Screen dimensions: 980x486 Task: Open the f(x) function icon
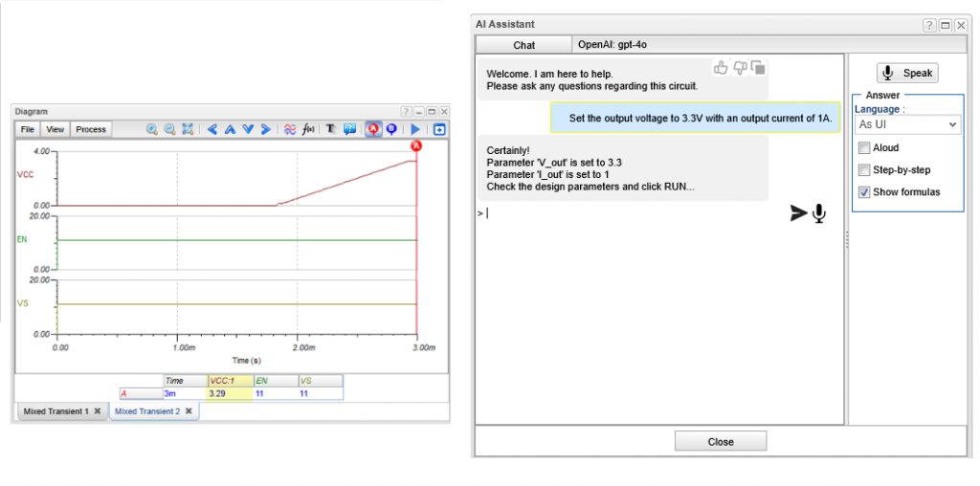point(307,129)
